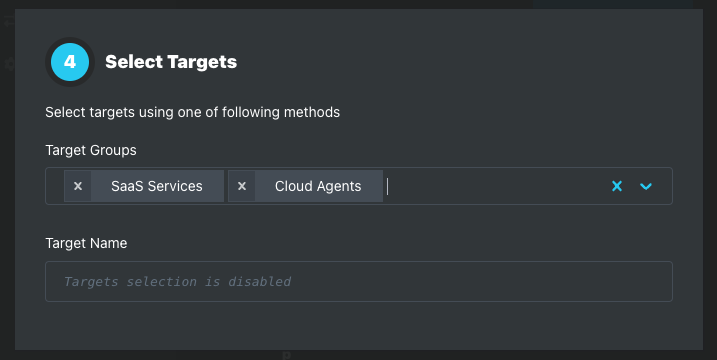Select the Cloud Agents chip label

click(318, 186)
